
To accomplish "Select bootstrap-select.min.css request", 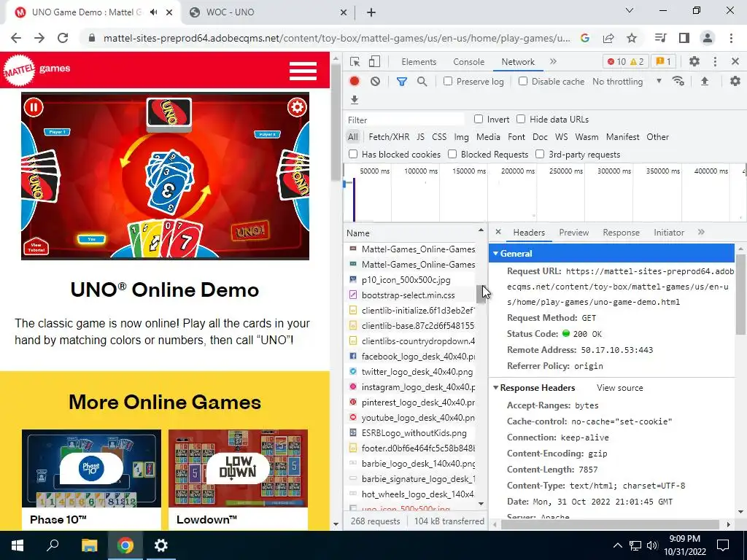I will click(x=409, y=295).
